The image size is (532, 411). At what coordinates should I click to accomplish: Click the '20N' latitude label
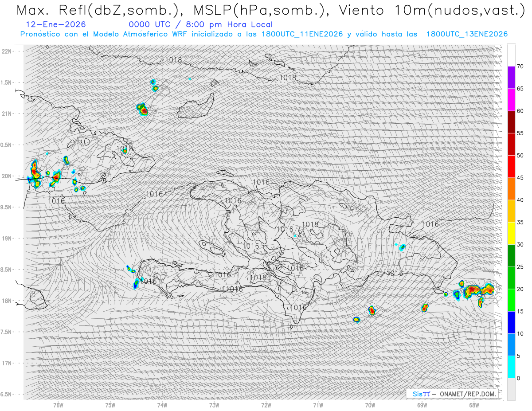point(7,176)
